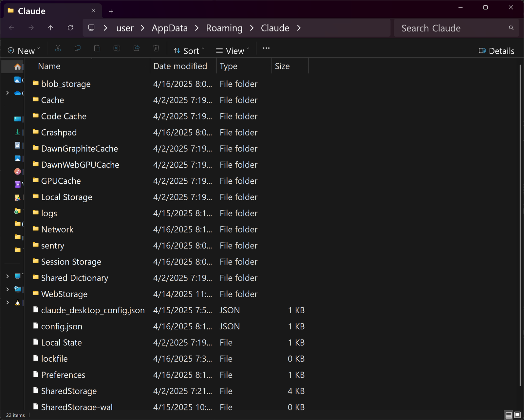Add a new tab
524x420 pixels.
click(111, 11)
